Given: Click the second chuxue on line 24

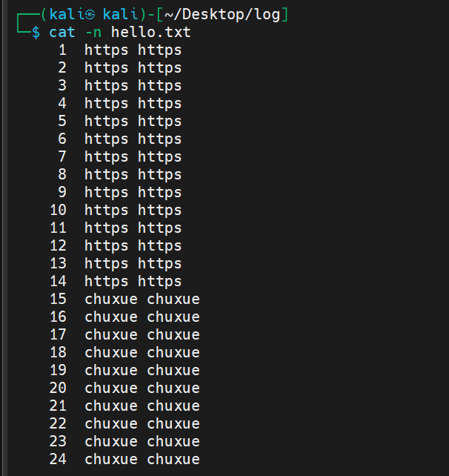Looking at the screenshot, I should click(173, 460).
